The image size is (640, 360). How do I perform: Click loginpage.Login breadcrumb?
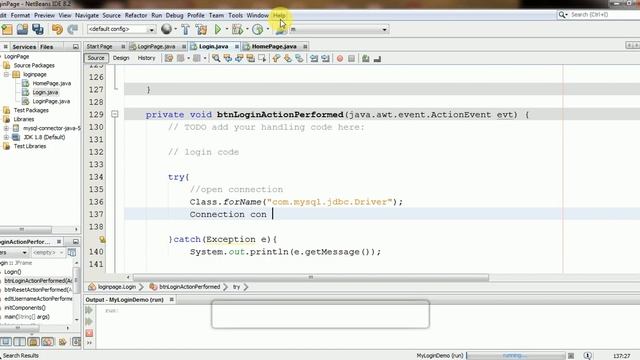click(x=116, y=287)
